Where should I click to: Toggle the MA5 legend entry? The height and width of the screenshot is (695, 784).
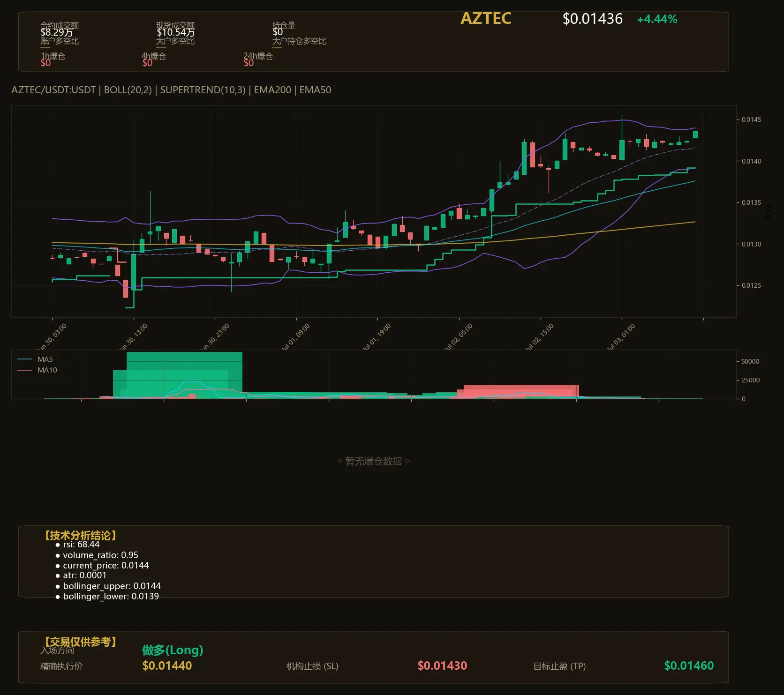click(35, 359)
